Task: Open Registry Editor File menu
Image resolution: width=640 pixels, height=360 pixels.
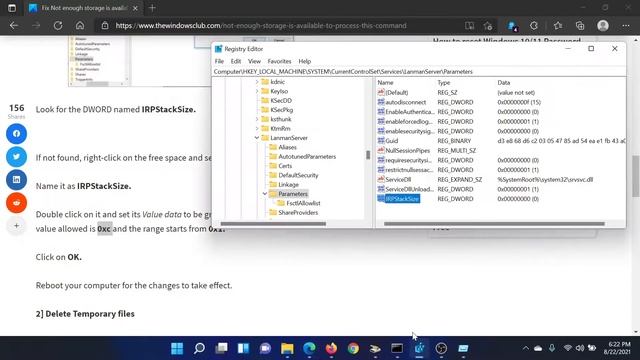Action: 219,61
